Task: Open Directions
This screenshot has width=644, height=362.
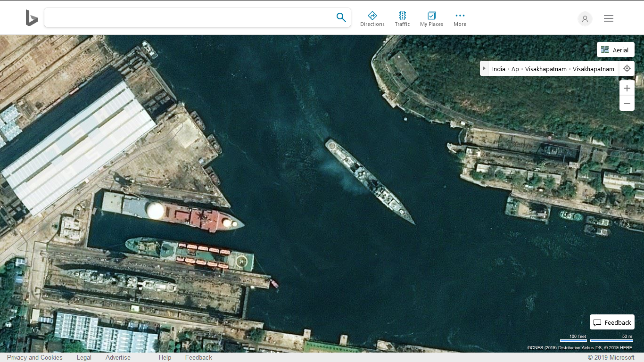Action: 372,19
